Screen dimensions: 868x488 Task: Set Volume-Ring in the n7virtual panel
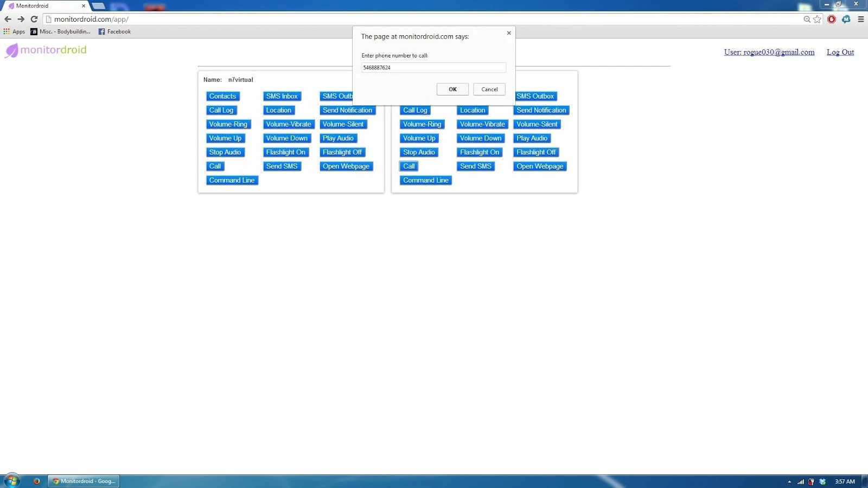228,125
